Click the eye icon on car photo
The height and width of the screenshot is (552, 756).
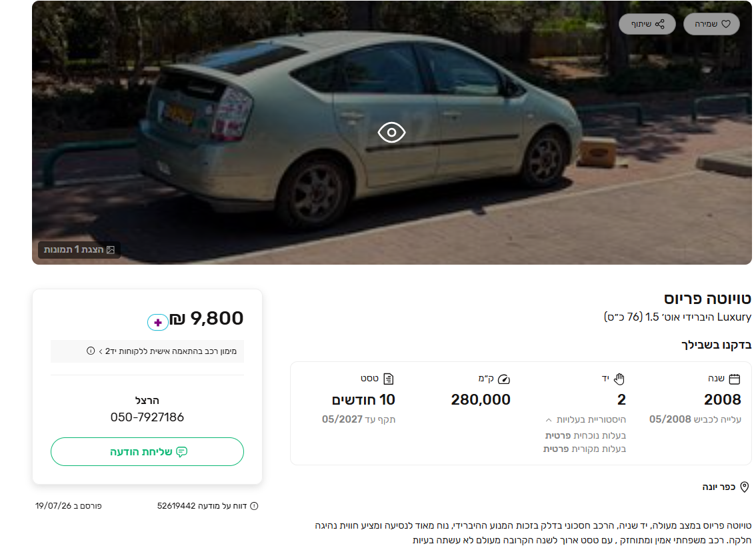point(391,132)
